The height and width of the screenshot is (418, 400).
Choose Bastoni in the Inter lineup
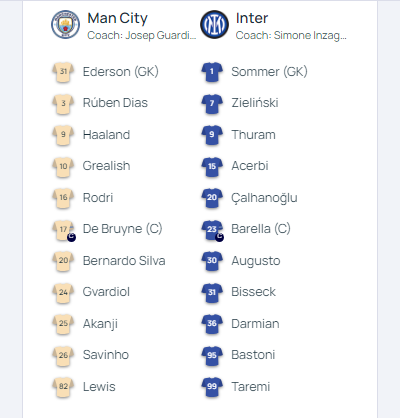click(x=253, y=355)
